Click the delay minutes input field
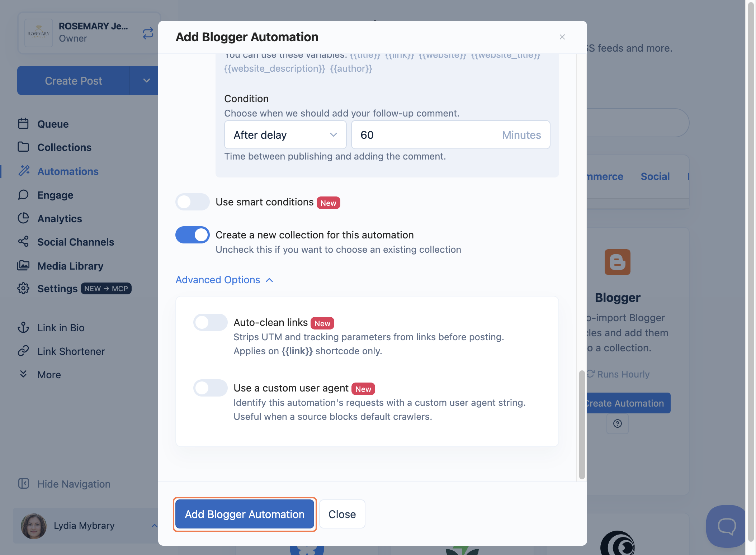This screenshot has width=756, height=555. [x=450, y=135]
